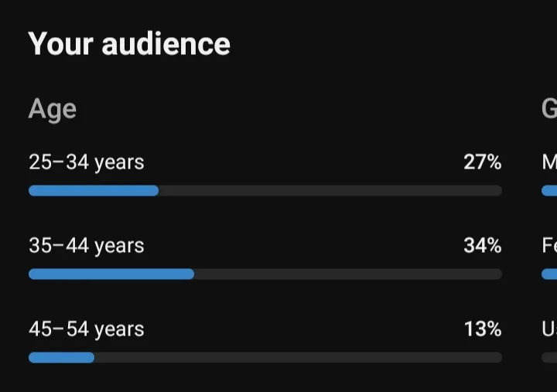Select the '35–44 years' age label
The image size is (557, 392).
tap(87, 246)
